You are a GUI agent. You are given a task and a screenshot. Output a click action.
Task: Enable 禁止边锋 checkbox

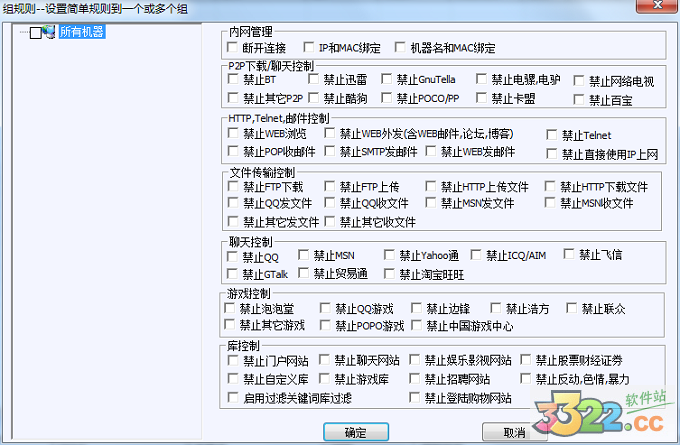tap(416, 308)
